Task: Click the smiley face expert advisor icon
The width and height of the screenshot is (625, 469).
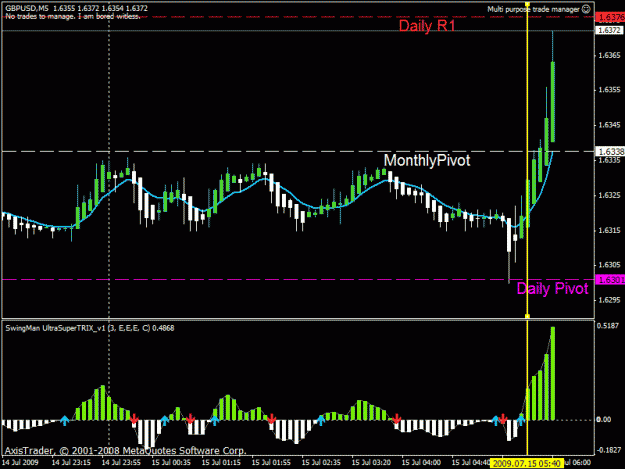Action: point(586,9)
